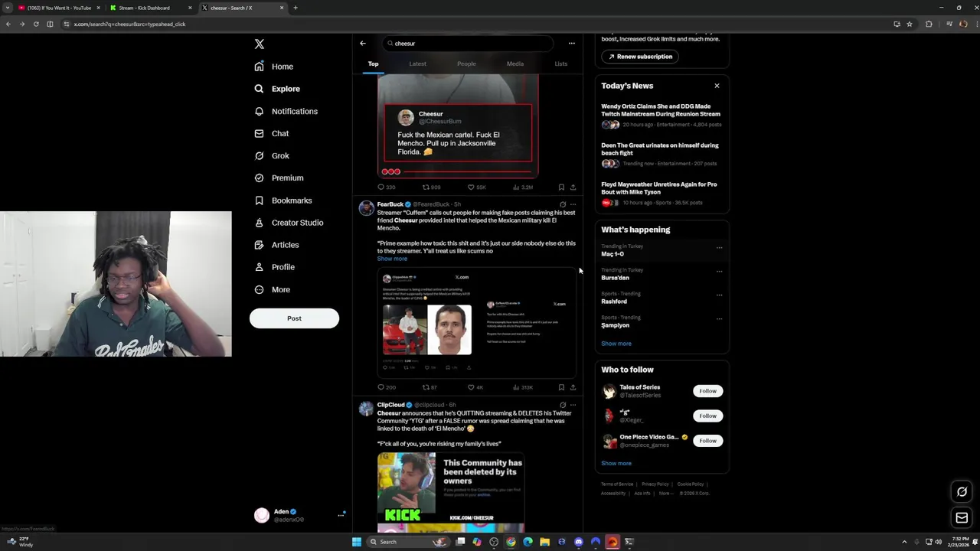Click the back arrow beside the search box
The image size is (980, 551).
(363, 44)
